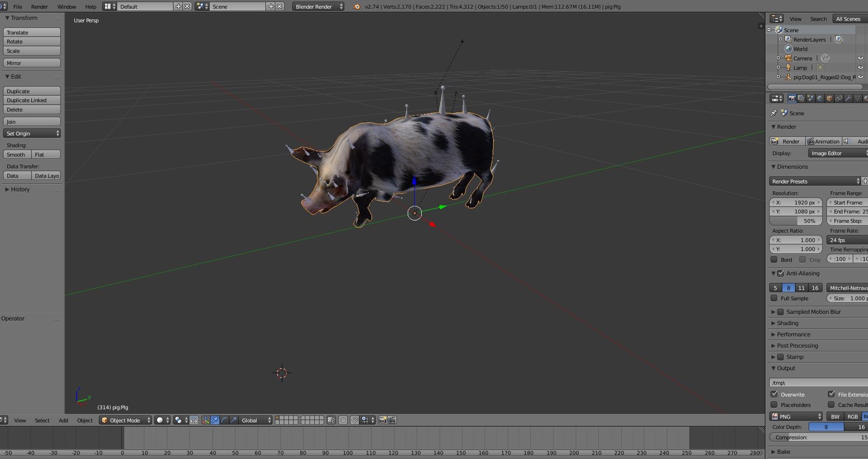Toggle the Overwrite checkbox
The width and height of the screenshot is (868, 459).
click(774, 394)
